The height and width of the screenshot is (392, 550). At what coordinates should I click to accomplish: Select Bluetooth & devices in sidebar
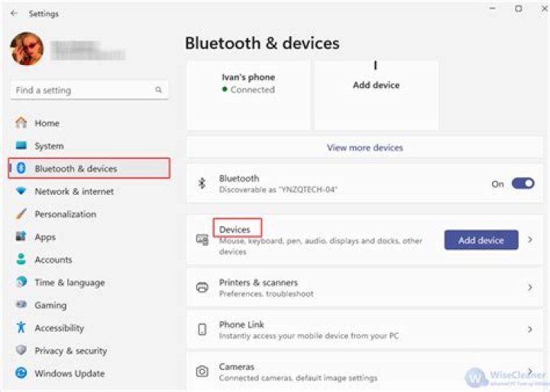89,168
